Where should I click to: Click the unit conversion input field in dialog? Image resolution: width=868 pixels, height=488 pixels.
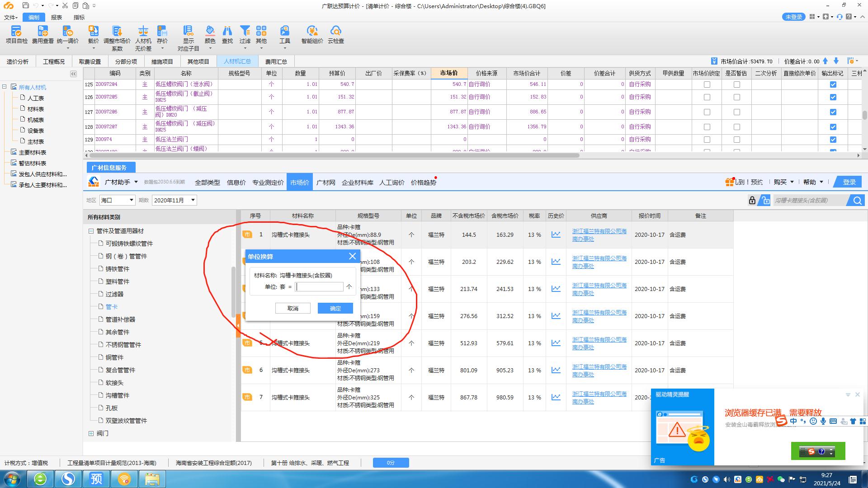pyautogui.click(x=319, y=287)
